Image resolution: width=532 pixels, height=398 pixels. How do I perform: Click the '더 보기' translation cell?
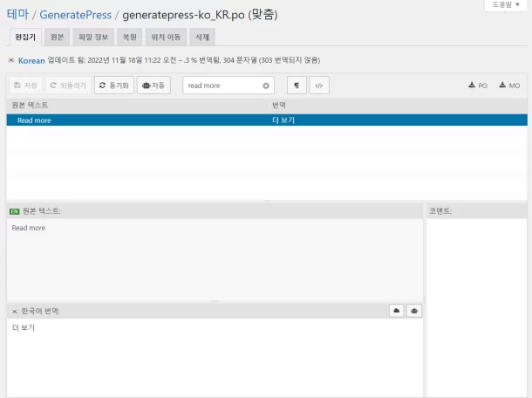click(x=283, y=120)
